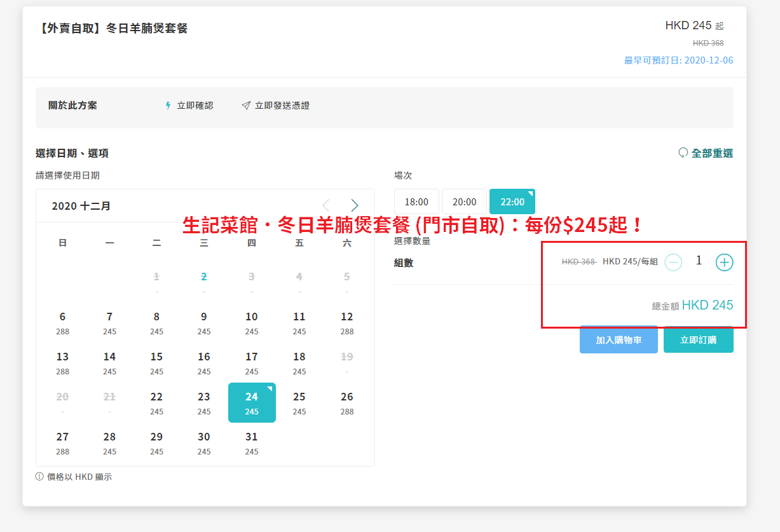
Task: Go to the next calendar month
Action: click(355, 205)
